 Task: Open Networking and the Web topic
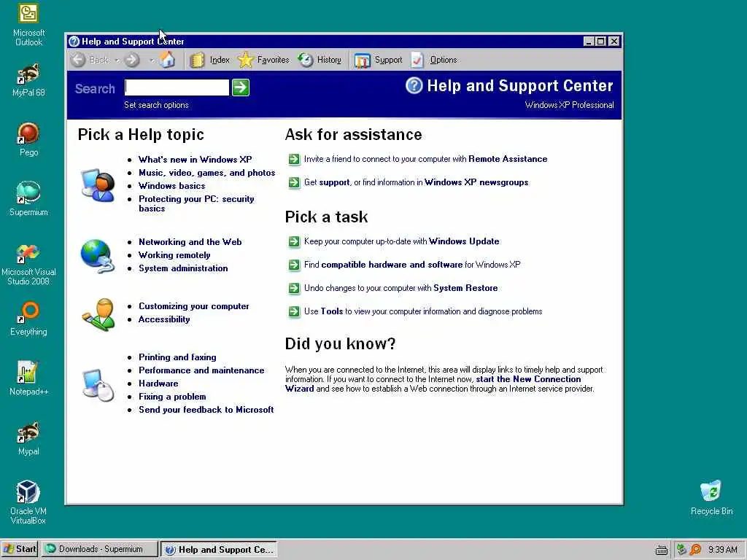pyautogui.click(x=190, y=242)
